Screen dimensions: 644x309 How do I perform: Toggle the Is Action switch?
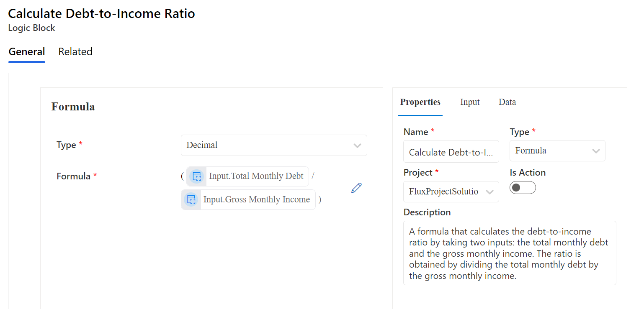pos(523,188)
